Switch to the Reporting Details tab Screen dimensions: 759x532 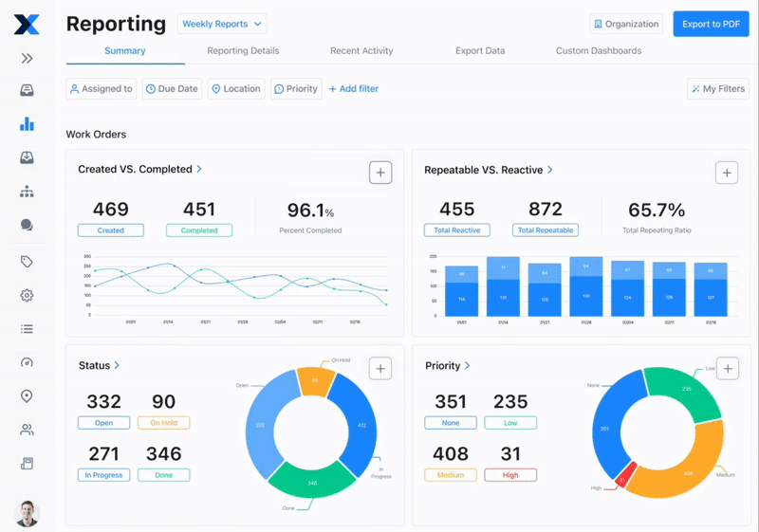click(x=243, y=51)
